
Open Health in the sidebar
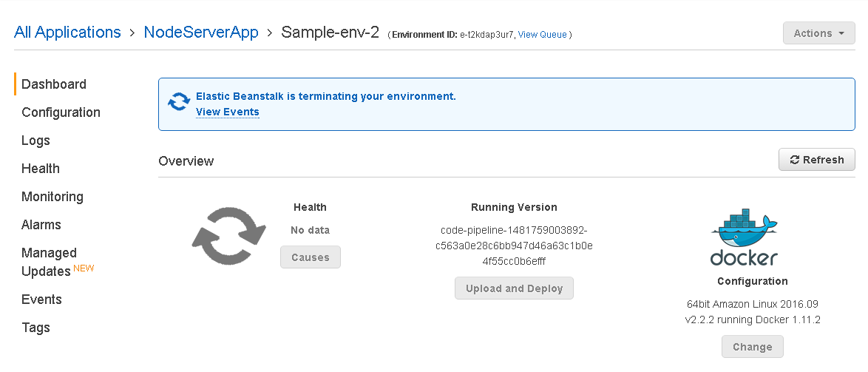[x=41, y=169]
